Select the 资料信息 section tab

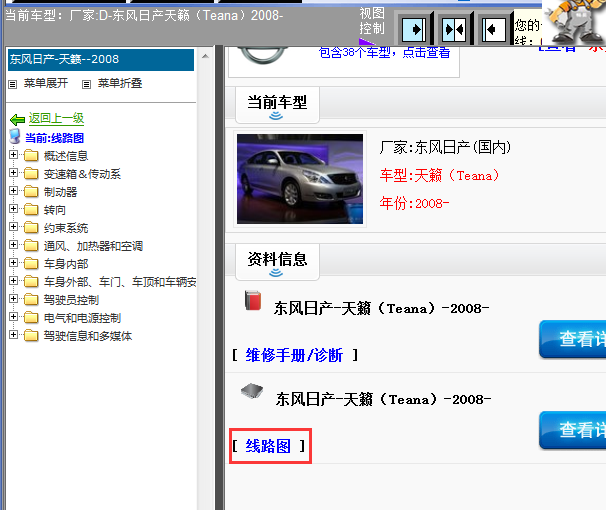click(277, 262)
